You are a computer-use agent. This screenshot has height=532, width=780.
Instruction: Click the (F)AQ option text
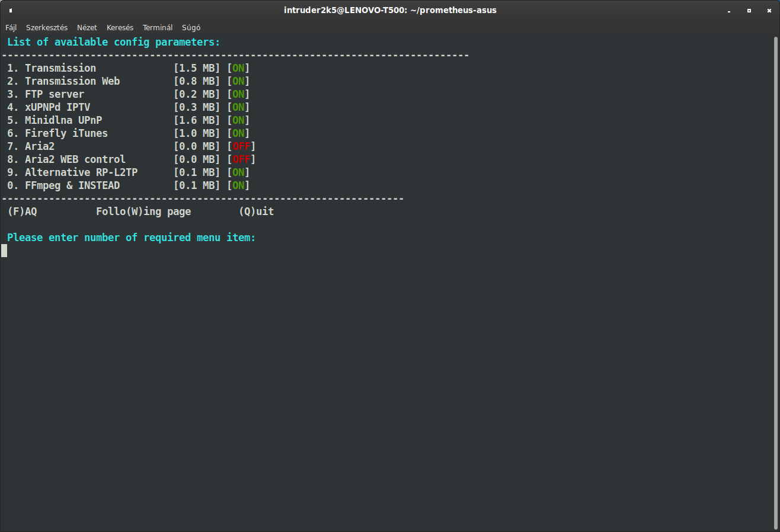click(x=22, y=211)
